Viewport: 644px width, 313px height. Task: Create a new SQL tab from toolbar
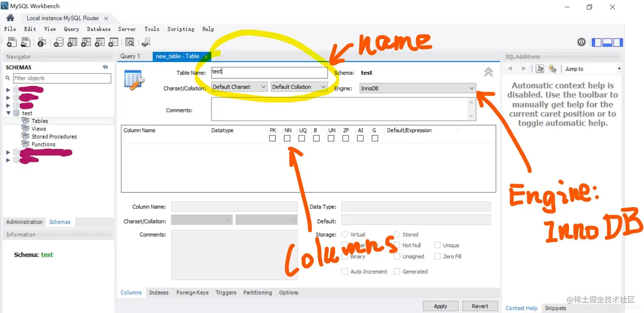point(12,42)
